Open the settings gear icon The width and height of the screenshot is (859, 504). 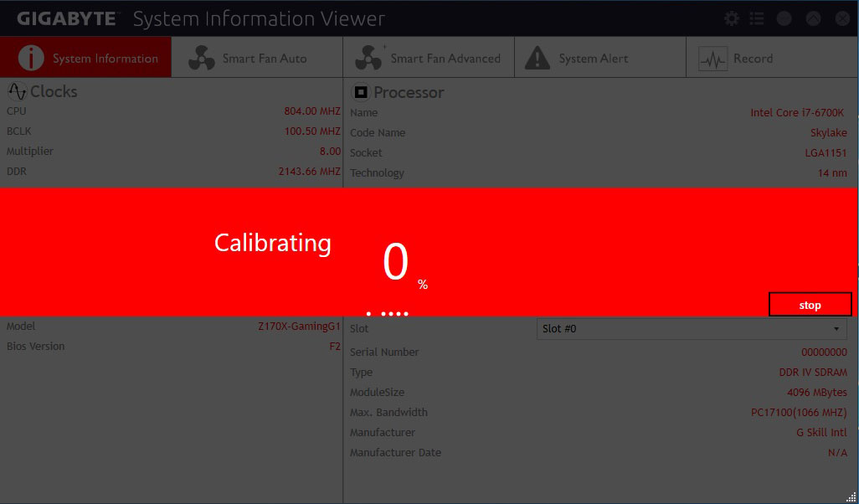tap(732, 19)
